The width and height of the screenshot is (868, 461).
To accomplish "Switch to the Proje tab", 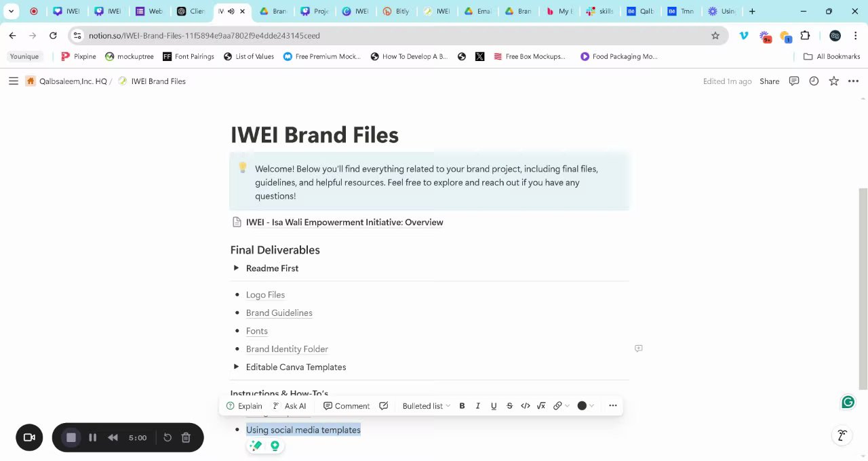I will click(315, 12).
